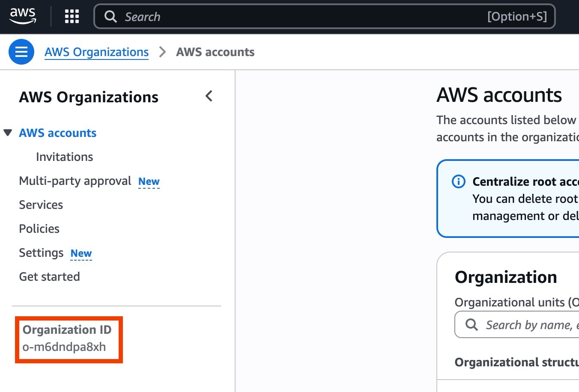Open the services grid menu icon
Image resolution: width=579 pixels, height=392 pixels.
[72, 16]
